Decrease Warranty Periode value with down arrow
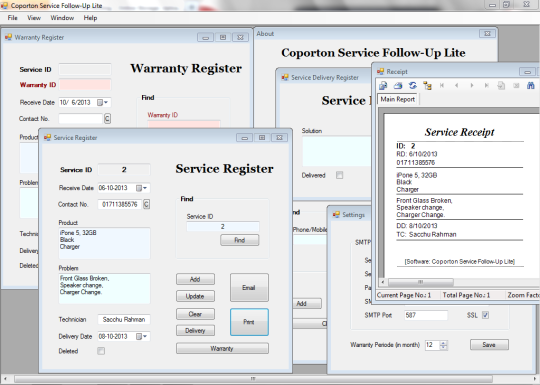This screenshot has height=385, width=540. (x=444, y=347)
